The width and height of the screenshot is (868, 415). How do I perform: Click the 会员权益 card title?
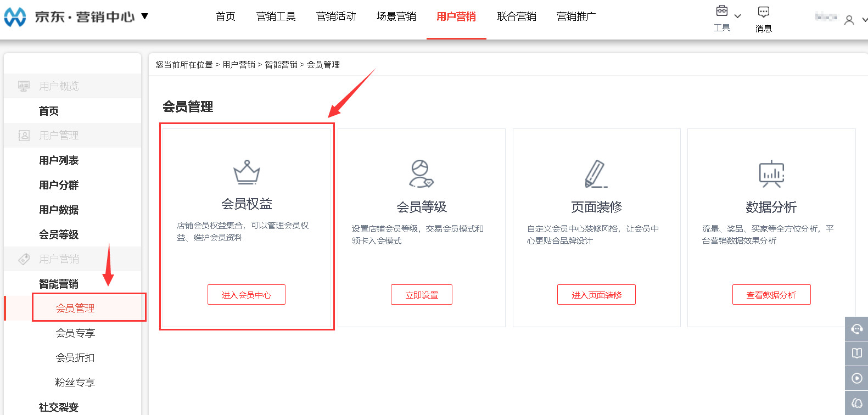pyautogui.click(x=247, y=204)
